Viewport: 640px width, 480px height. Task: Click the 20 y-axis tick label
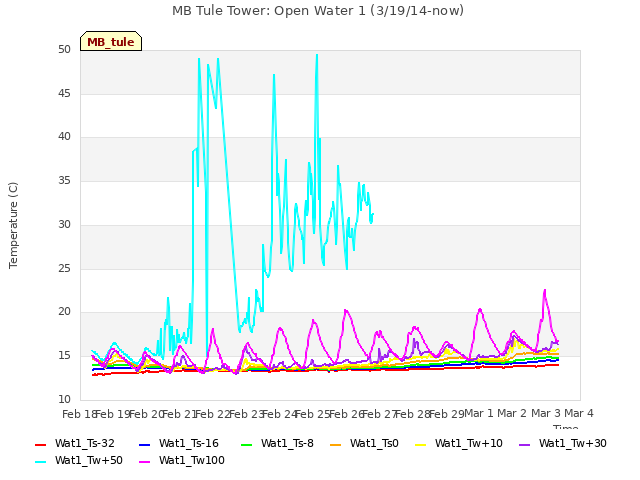click(64, 312)
